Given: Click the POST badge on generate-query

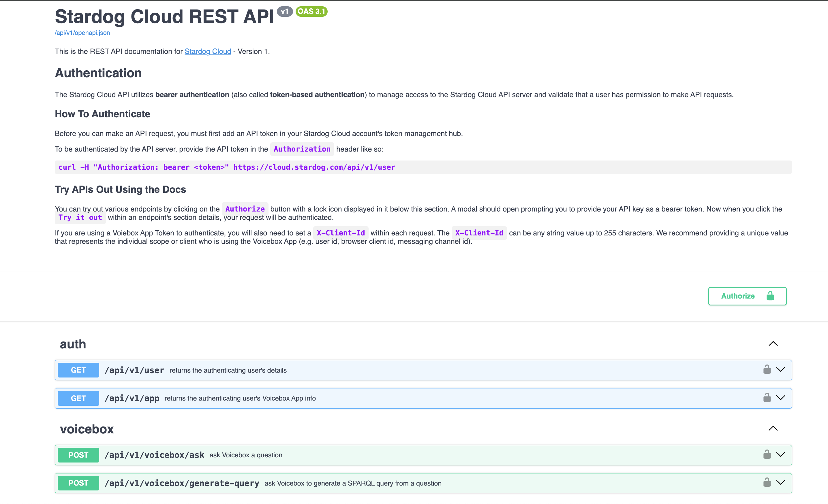Looking at the screenshot, I should click(x=78, y=483).
